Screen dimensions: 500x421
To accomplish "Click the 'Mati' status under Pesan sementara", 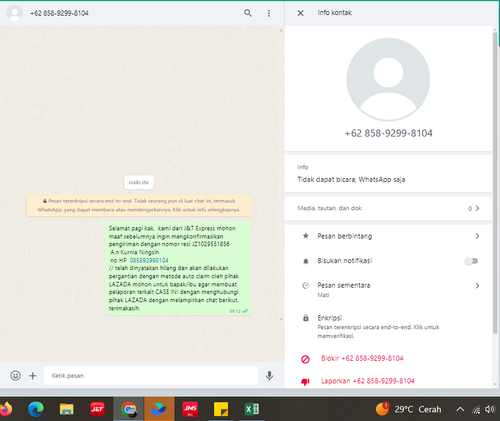I will pyautogui.click(x=323, y=295).
